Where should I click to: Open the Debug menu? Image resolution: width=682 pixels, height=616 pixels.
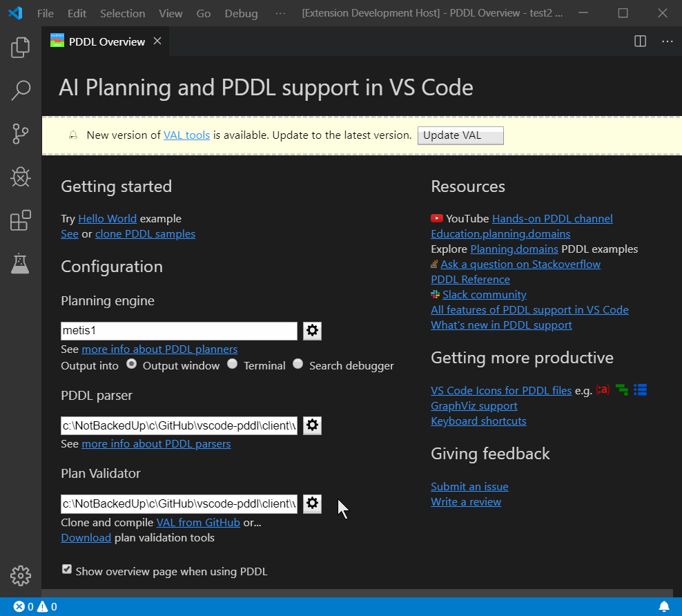tap(242, 14)
